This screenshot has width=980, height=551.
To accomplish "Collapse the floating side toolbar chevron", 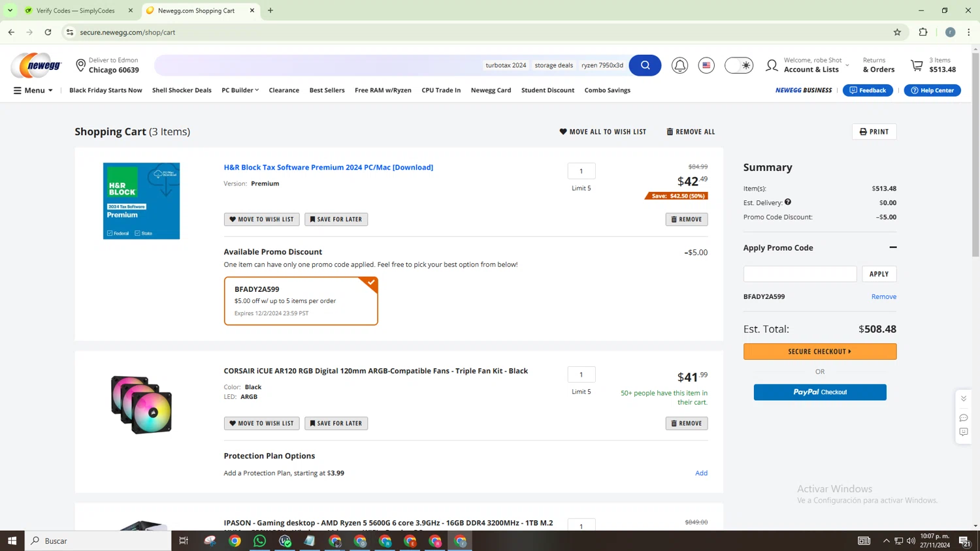I will coord(964,398).
